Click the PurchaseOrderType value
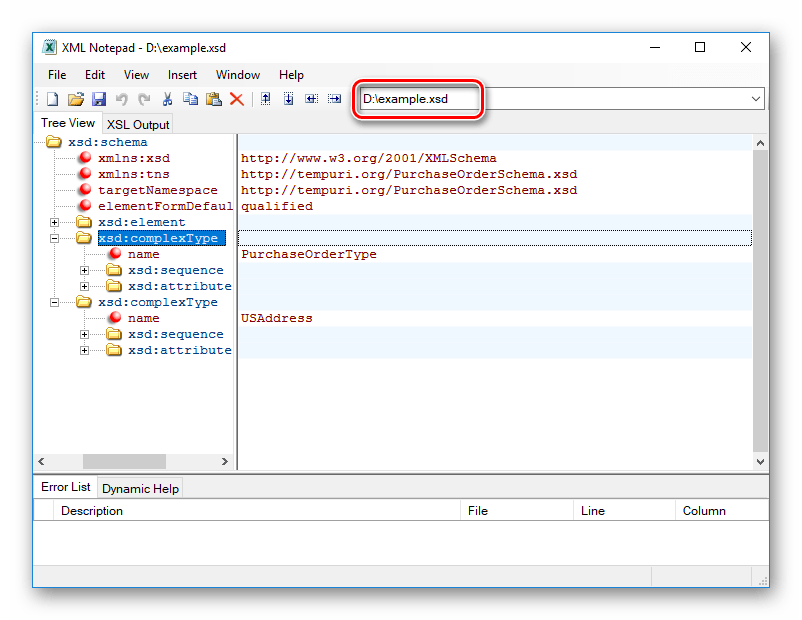The height and width of the screenshot is (620, 802). pos(309,254)
